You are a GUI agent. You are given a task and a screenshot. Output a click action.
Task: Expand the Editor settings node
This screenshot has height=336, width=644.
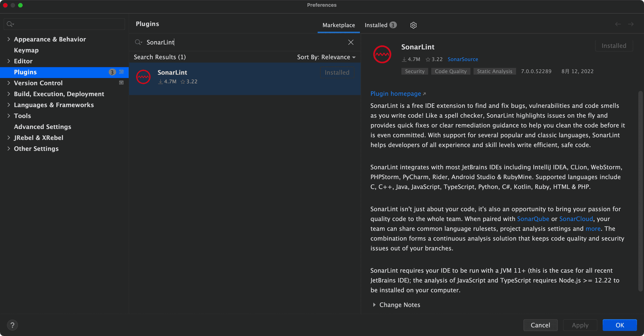pos(9,61)
